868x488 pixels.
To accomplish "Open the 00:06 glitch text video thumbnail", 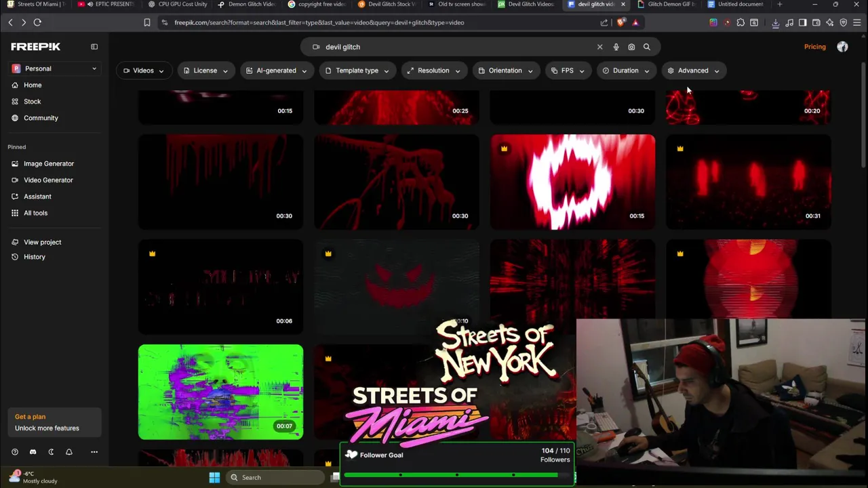I will pos(220,287).
